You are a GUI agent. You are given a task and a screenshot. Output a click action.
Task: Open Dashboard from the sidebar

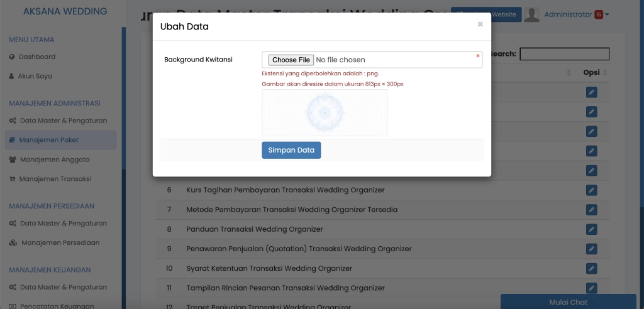[36, 57]
